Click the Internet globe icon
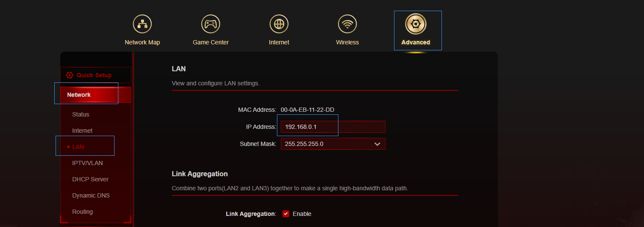 (279, 24)
